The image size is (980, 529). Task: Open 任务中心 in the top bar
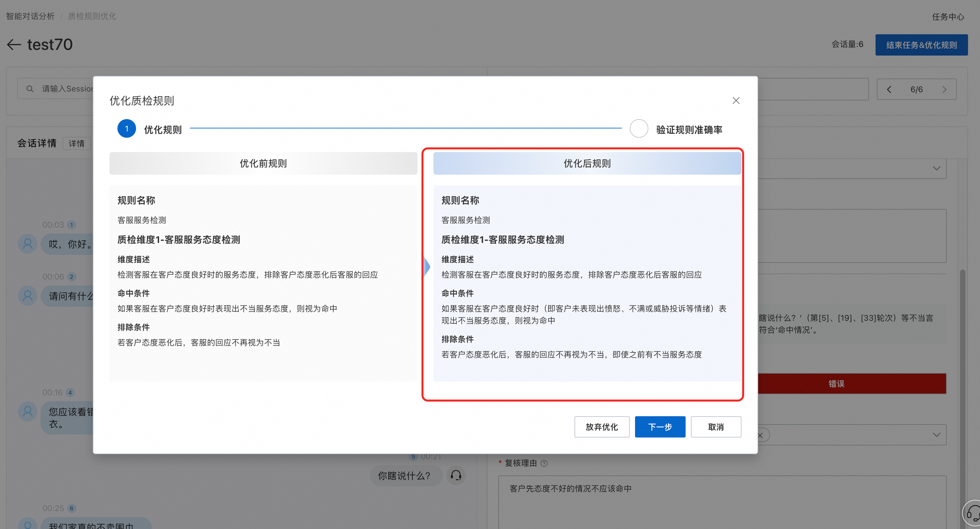[x=948, y=17]
